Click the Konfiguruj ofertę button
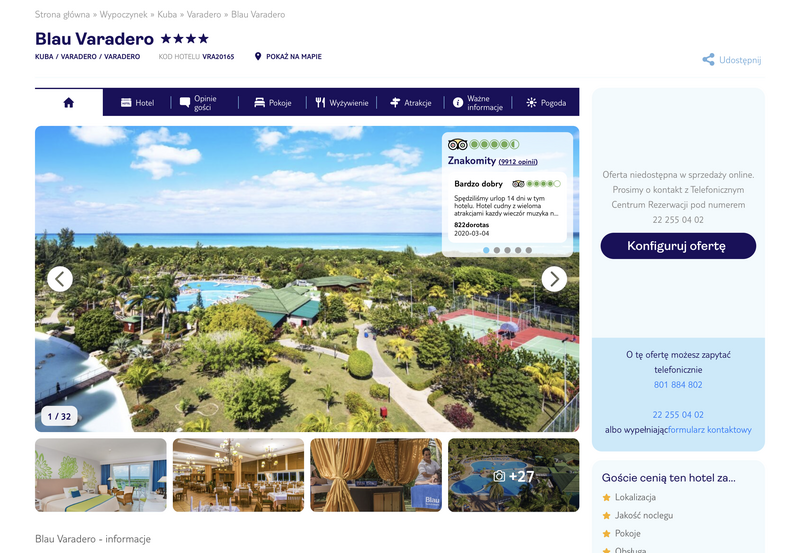The height and width of the screenshot is (553, 800). coord(678,246)
